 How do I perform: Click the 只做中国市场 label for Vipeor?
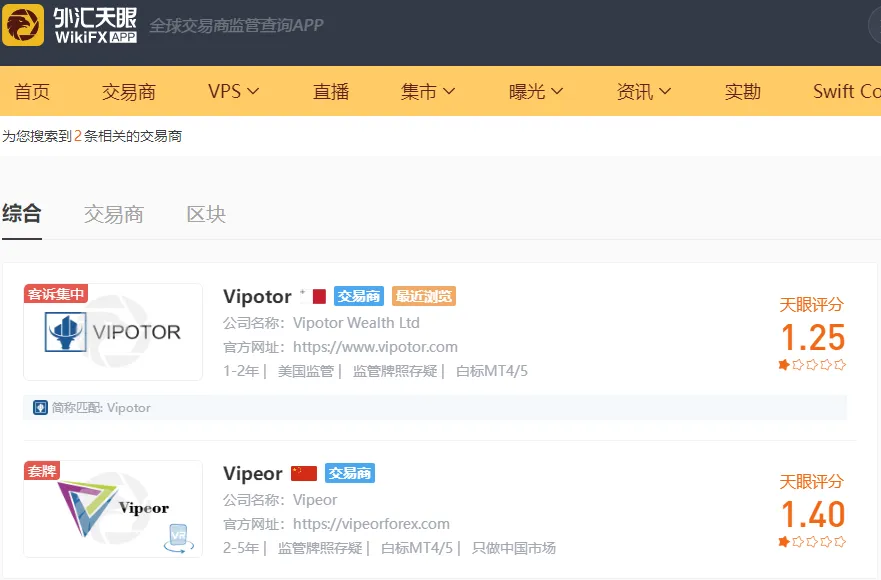coord(514,548)
